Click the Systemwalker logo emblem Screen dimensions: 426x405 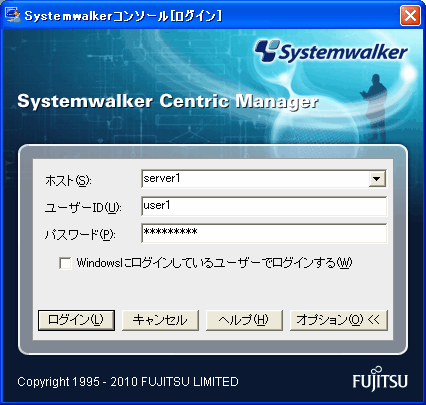pyautogui.click(x=267, y=51)
